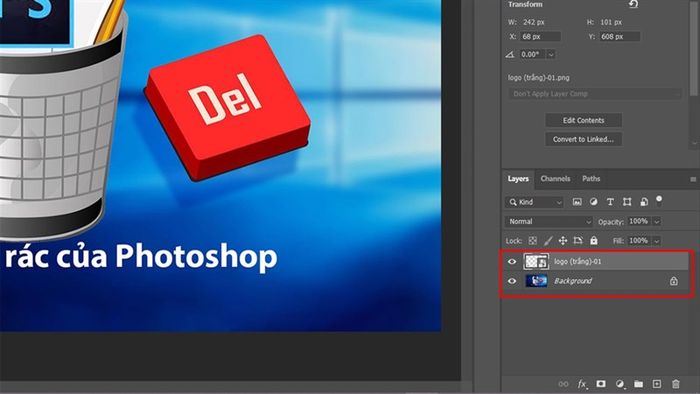Hide the Background layer
700x394 pixels.
tap(512, 281)
